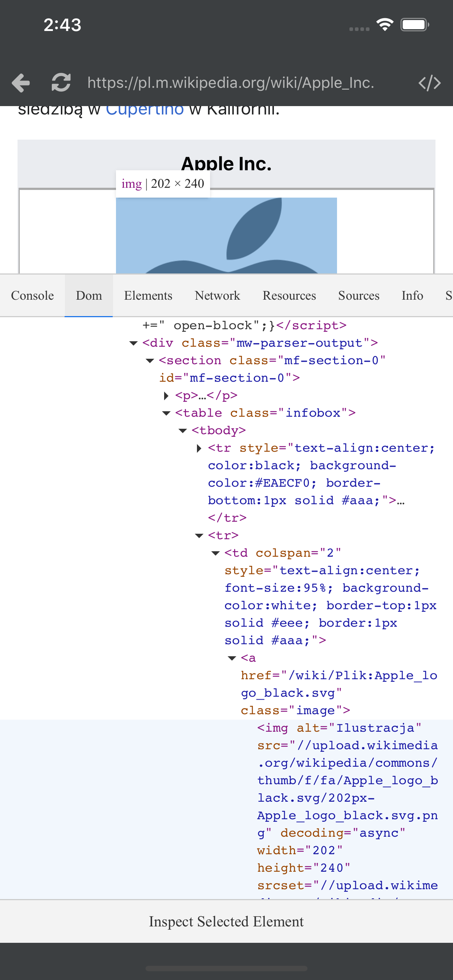Select the closing </script> line
The width and height of the screenshot is (453, 980).
coord(311,326)
